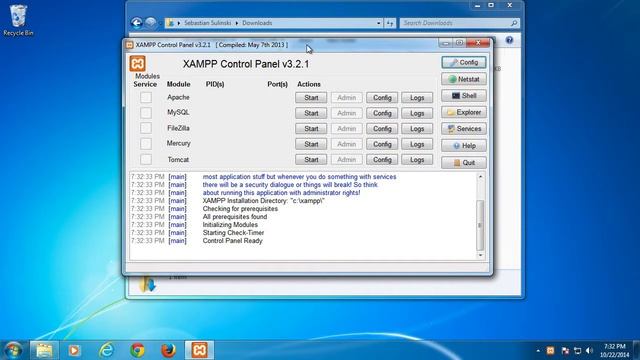Image resolution: width=640 pixels, height=360 pixels.
Task: Click the Back arrow in Downloads window
Action: pos(137,23)
